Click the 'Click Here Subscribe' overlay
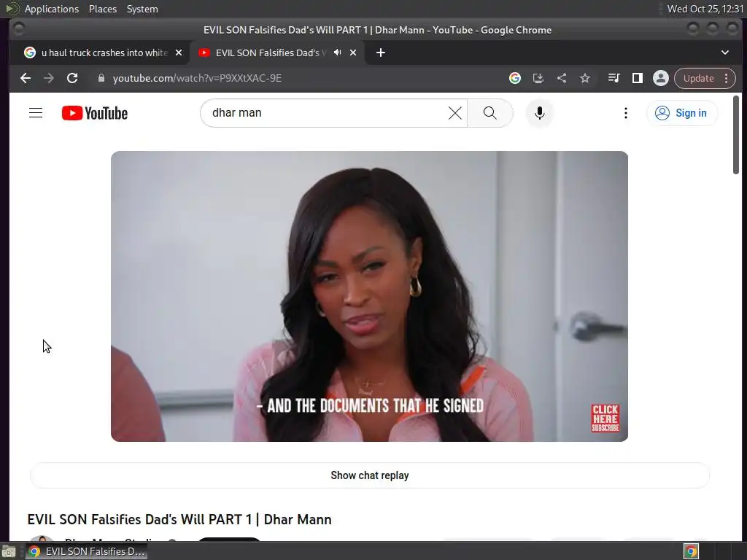The image size is (747, 560). coord(605,418)
